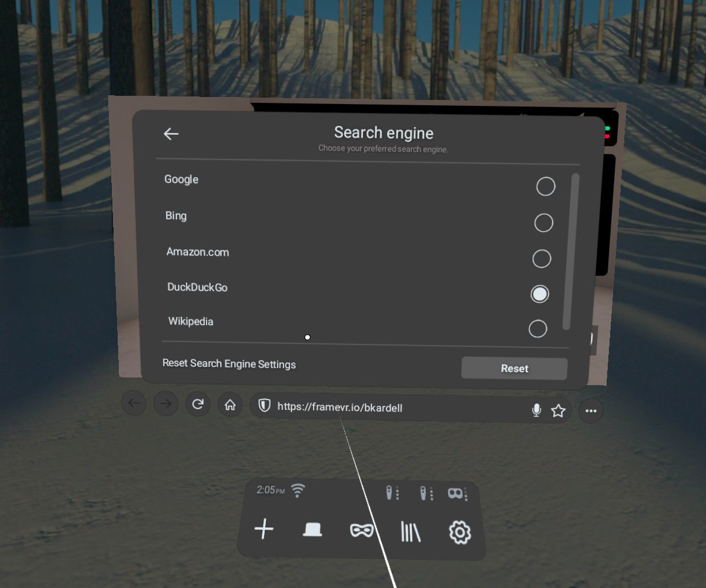The image size is (706, 588).
Task: Open the library bookshelf icon
Action: coord(411,532)
